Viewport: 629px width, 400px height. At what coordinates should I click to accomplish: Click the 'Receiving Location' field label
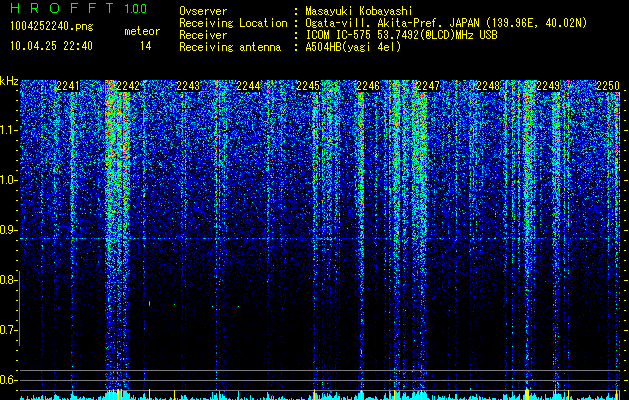233,23
